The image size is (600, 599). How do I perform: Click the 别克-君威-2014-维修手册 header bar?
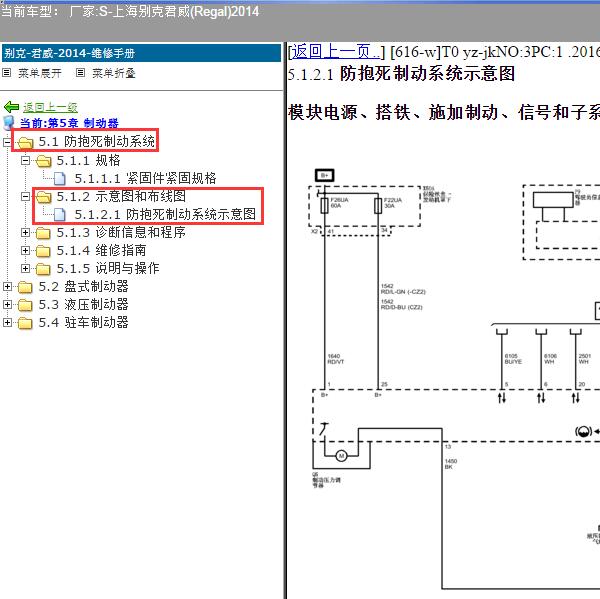click(142, 53)
